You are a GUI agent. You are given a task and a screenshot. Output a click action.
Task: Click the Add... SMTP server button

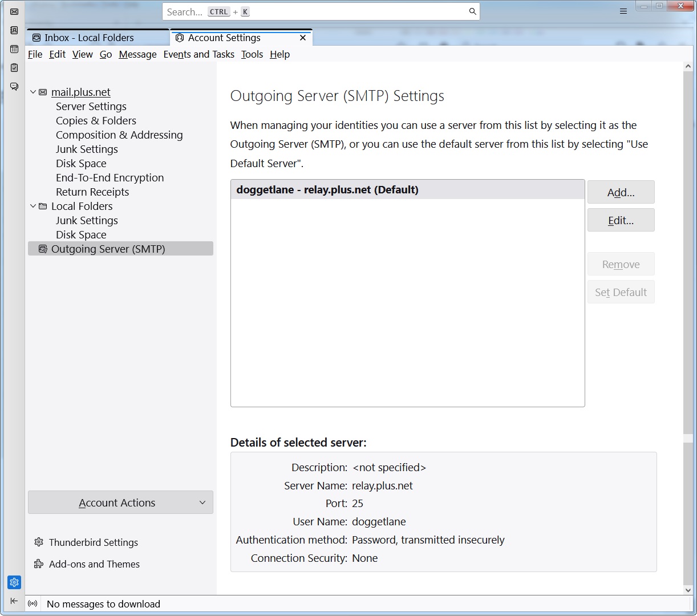(x=621, y=192)
